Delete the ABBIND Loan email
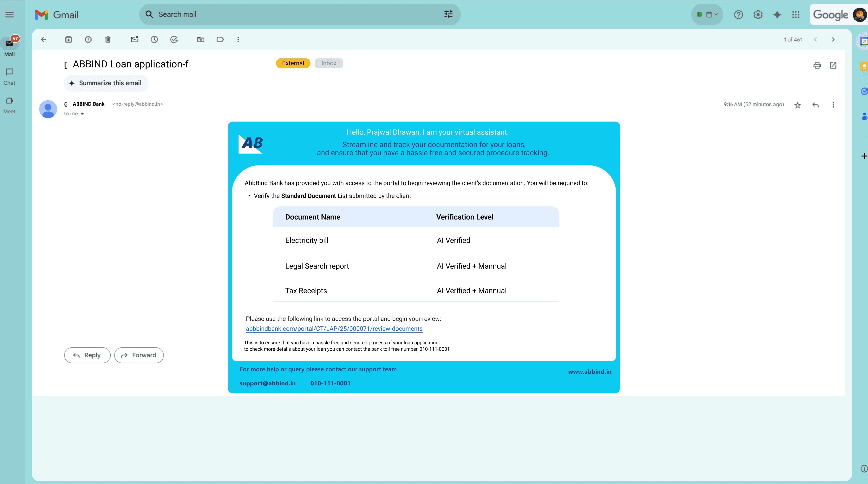 click(108, 39)
